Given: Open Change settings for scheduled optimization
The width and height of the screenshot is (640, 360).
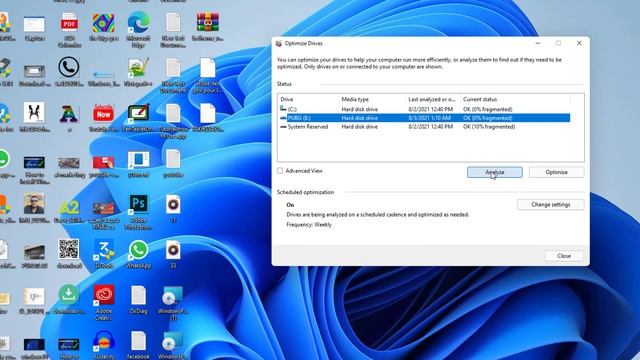Looking at the screenshot, I should click(551, 204).
